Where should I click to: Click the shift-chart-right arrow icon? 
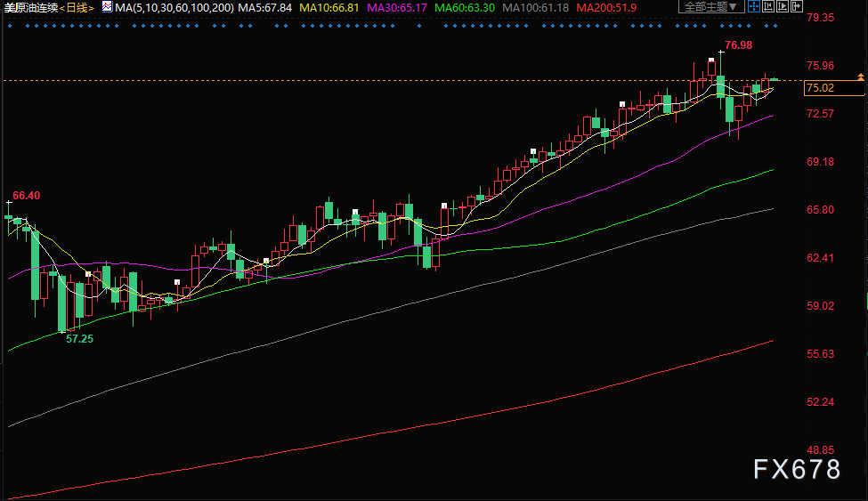[797, 6]
